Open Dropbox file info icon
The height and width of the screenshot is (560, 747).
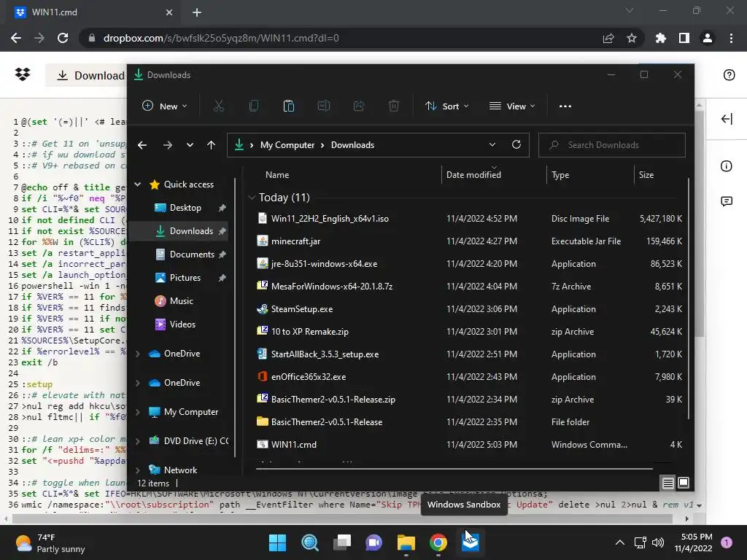tap(727, 166)
